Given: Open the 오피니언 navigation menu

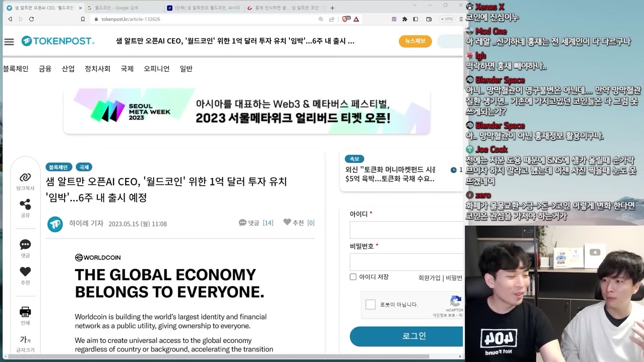Looking at the screenshot, I should tap(157, 68).
